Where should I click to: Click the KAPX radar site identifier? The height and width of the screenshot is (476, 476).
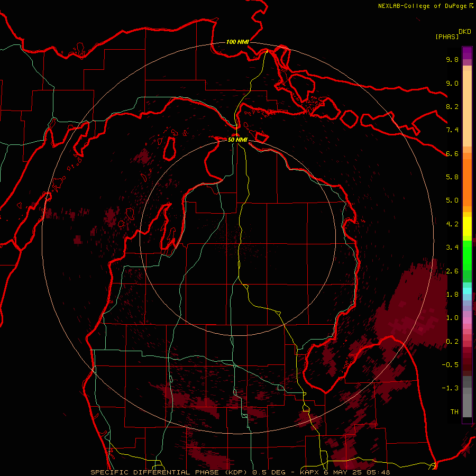click(x=310, y=472)
